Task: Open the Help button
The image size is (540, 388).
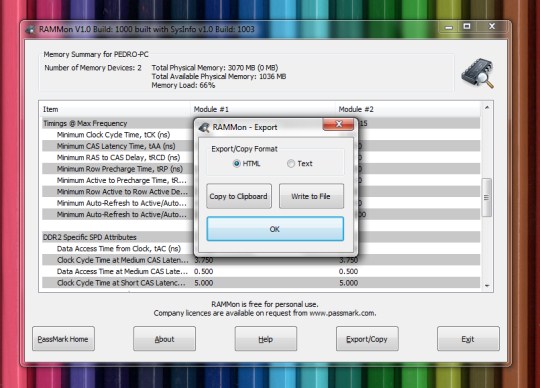Action: (266, 339)
